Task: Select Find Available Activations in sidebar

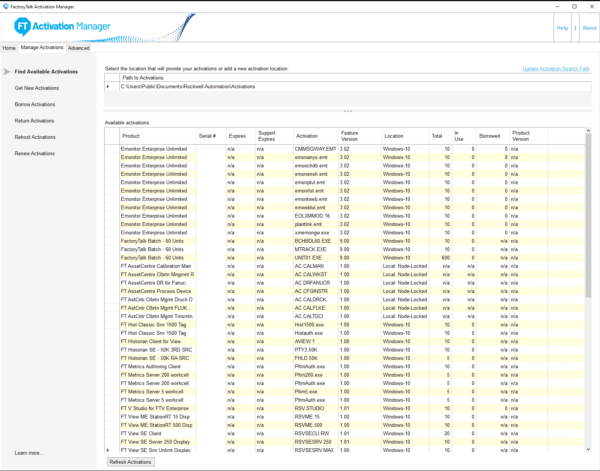Action: (46, 72)
